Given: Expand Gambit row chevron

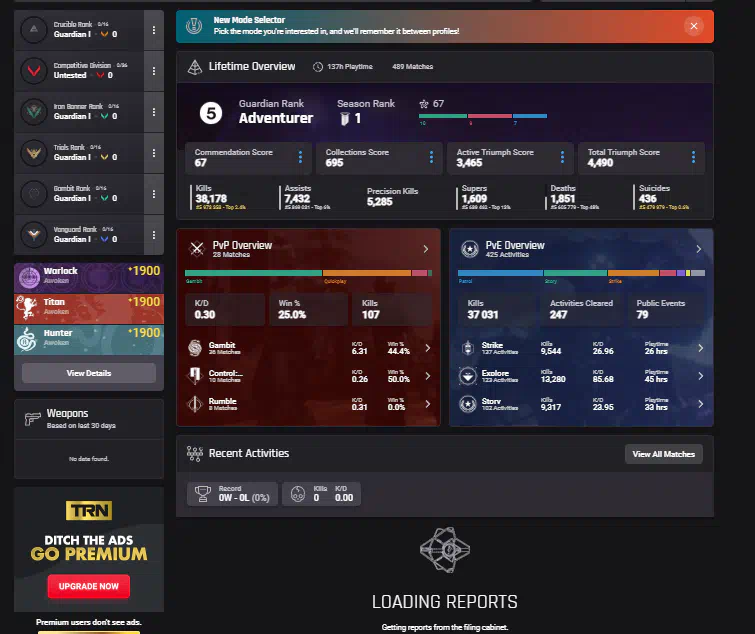Looking at the screenshot, I should [428, 348].
